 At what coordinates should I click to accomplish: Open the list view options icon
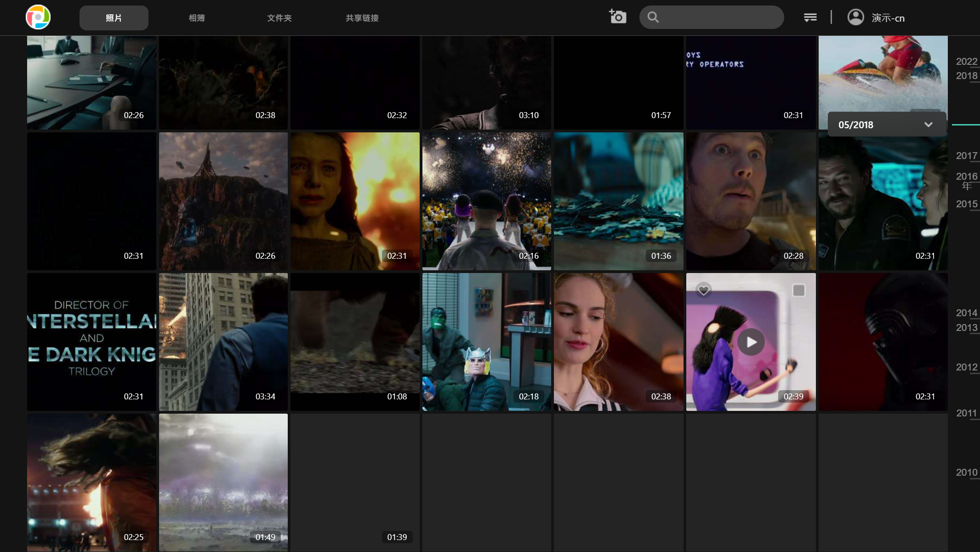[x=810, y=17]
